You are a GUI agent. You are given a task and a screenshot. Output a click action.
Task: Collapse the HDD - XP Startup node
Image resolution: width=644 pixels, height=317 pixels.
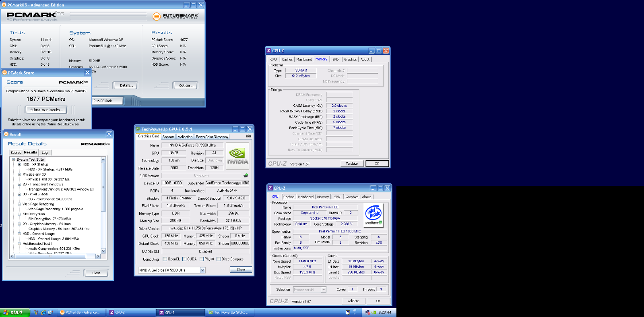19,164
